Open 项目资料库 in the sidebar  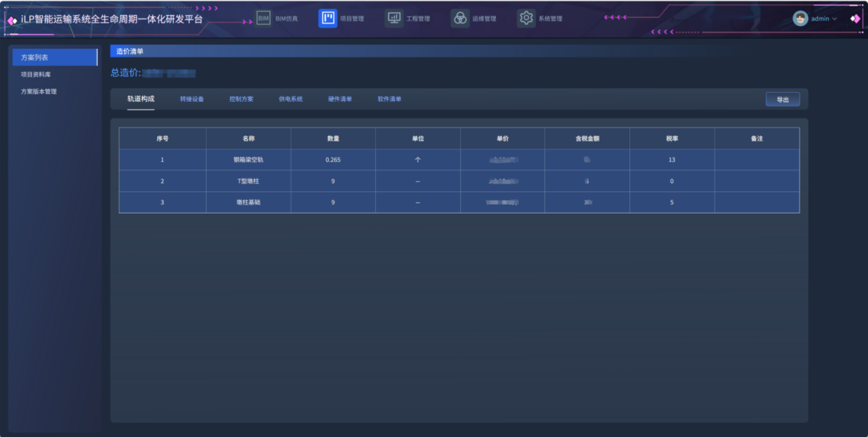[36, 74]
